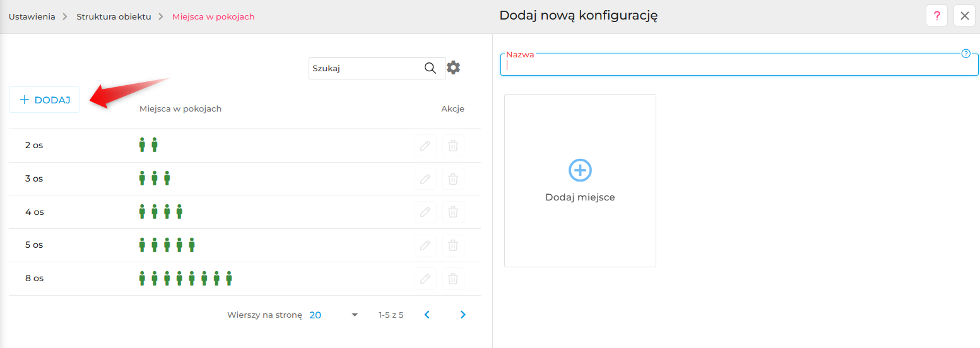The width and height of the screenshot is (980, 348).
Task: Click into the Nazwa input field
Action: click(x=739, y=64)
